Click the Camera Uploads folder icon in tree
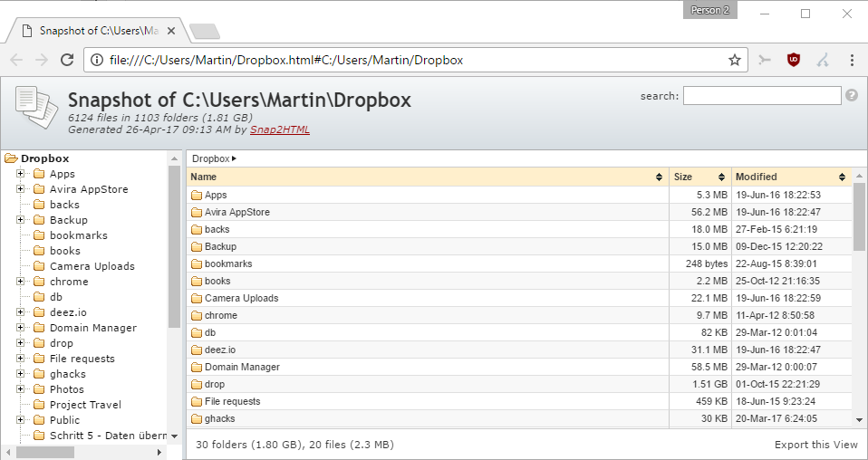The image size is (868, 460). click(x=39, y=266)
